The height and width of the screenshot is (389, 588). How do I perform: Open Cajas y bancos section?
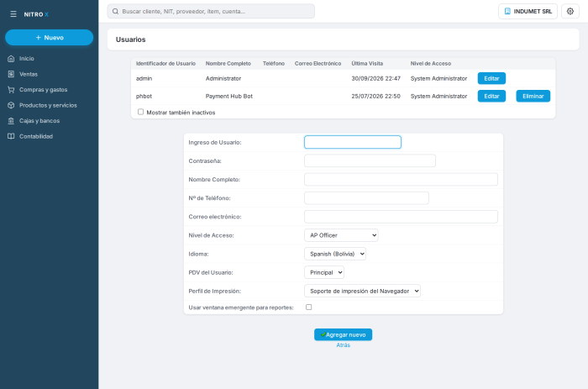click(39, 121)
